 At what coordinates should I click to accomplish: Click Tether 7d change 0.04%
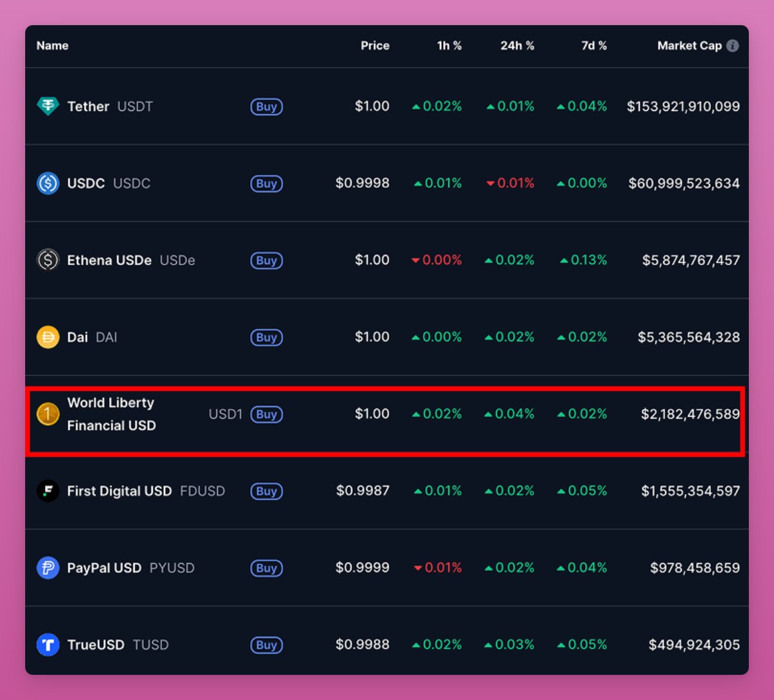click(x=582, y=106)
